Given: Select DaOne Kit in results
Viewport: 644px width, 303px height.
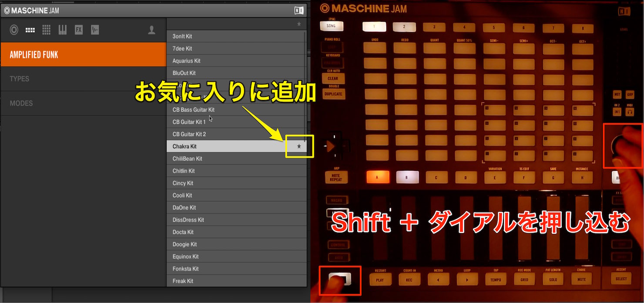Looking at the screenshot, I should coord(236,207).
